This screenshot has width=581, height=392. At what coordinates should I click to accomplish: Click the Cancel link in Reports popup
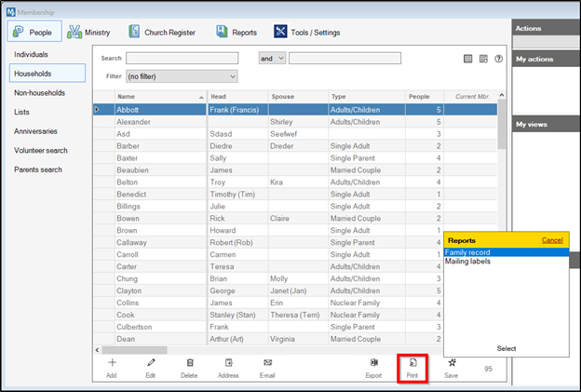coord(552,240)
